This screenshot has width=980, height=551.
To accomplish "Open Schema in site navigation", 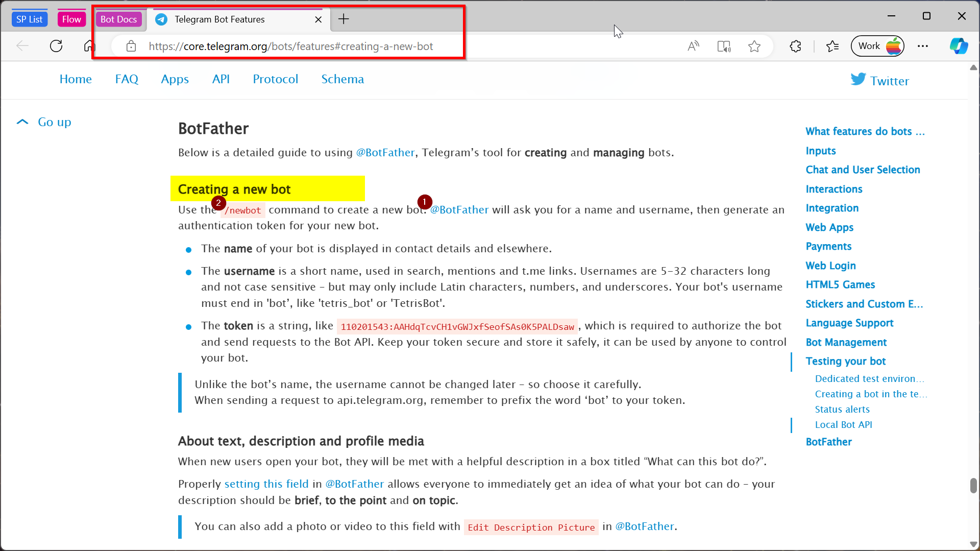I will 342,79.
